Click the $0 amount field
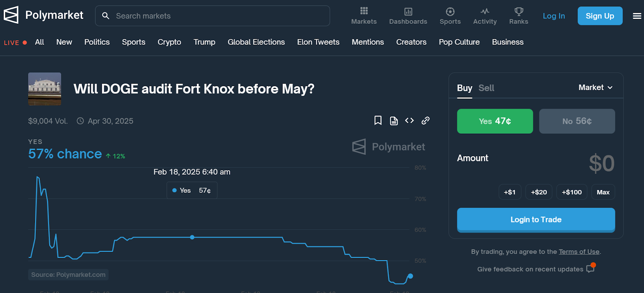This screenshot has height=293, width=644. 602,163
